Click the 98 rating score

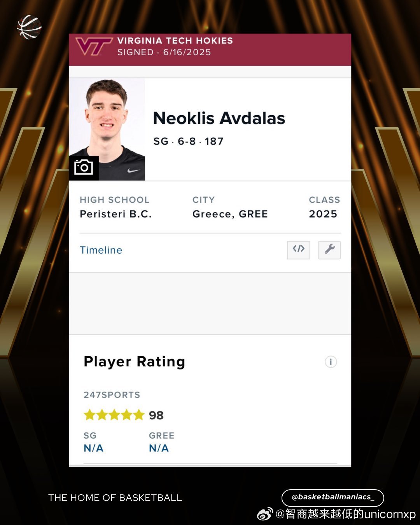pyautogui.click(x=156, y=415)
